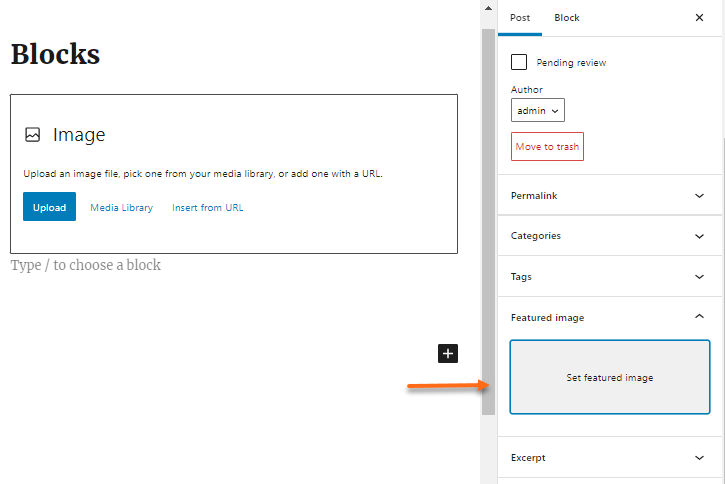The height and width of the screenshot is (484, 725).
Task: Close the settings sidebar with X
Action: [699, 18]
